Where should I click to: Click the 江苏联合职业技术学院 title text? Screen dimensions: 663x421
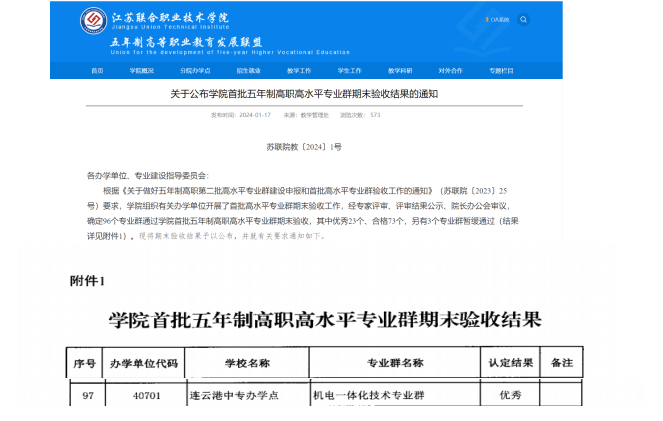[170, 17]
